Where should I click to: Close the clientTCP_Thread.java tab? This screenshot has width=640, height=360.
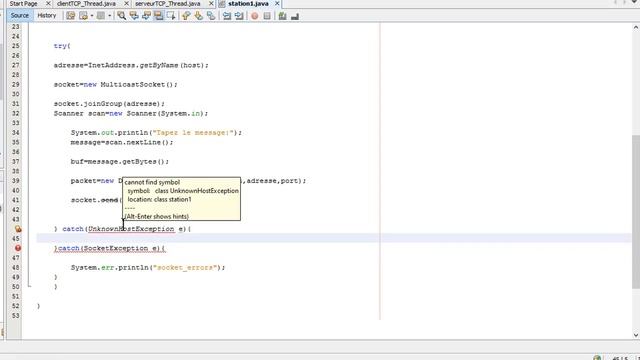[127, 3]
